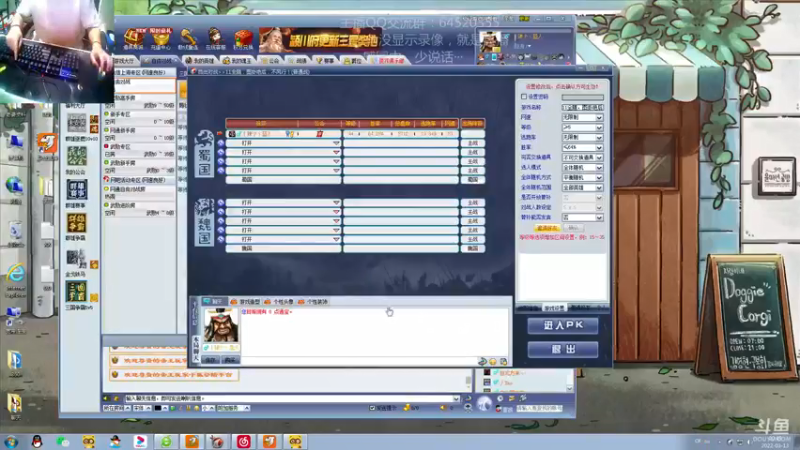Open the red gift box points exchange icon

pyautogui.click(x=243, y=39)
